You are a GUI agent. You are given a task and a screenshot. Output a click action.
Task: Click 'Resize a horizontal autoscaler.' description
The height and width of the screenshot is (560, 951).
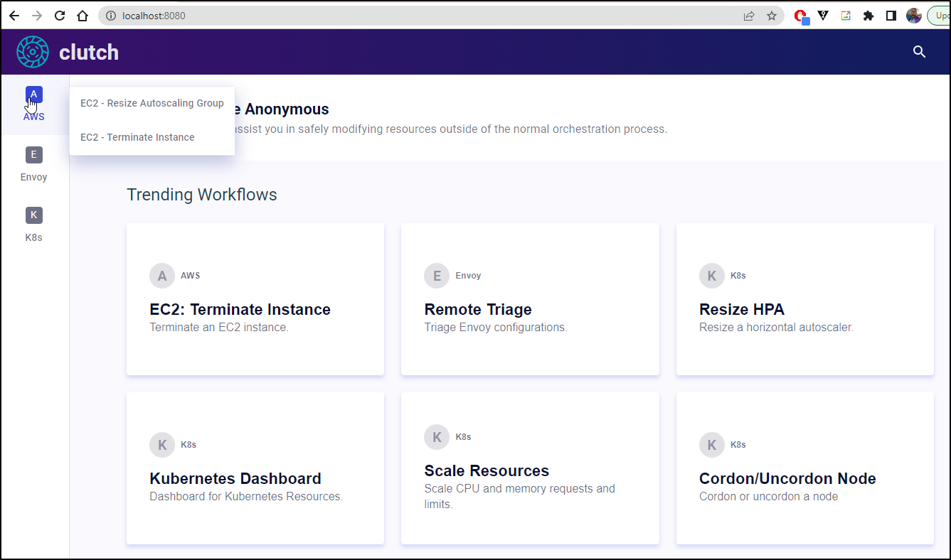point(776,328)
